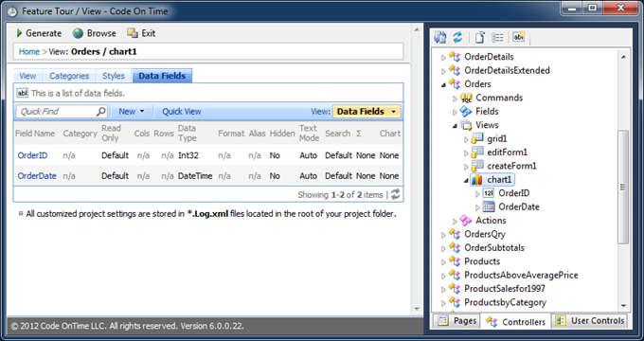Click the Exit toolbar icon
Screen dimensions: 644x341
pos(133,33)
